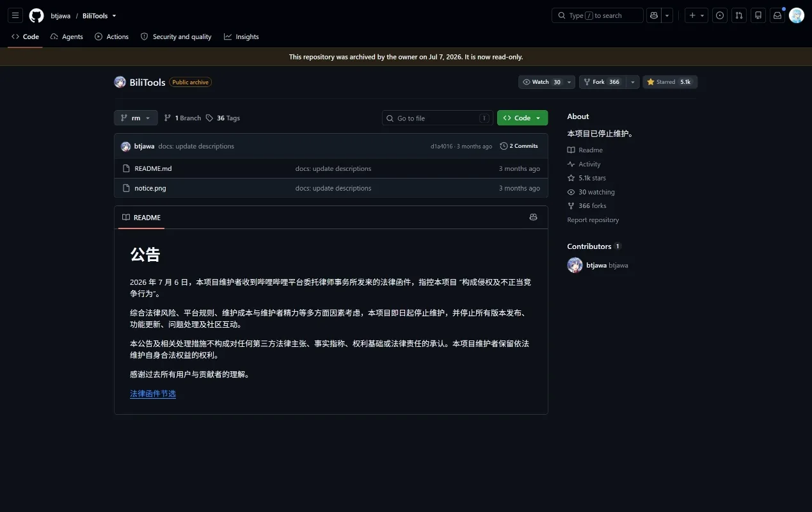Viewport: 812px width, 512px height.
Task: Select the README tab in file viewer
Action: [x=141, y=218]
